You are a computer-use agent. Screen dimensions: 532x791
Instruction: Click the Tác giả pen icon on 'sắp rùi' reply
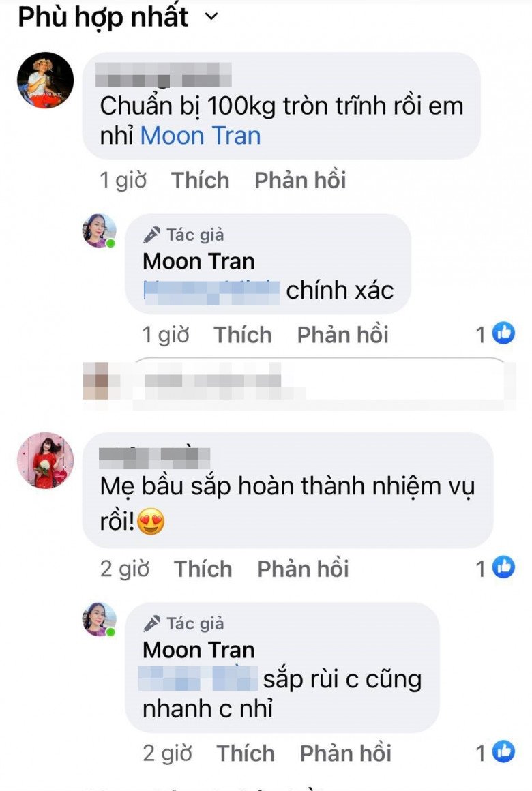pyautogui.click(x=151, y=623)
